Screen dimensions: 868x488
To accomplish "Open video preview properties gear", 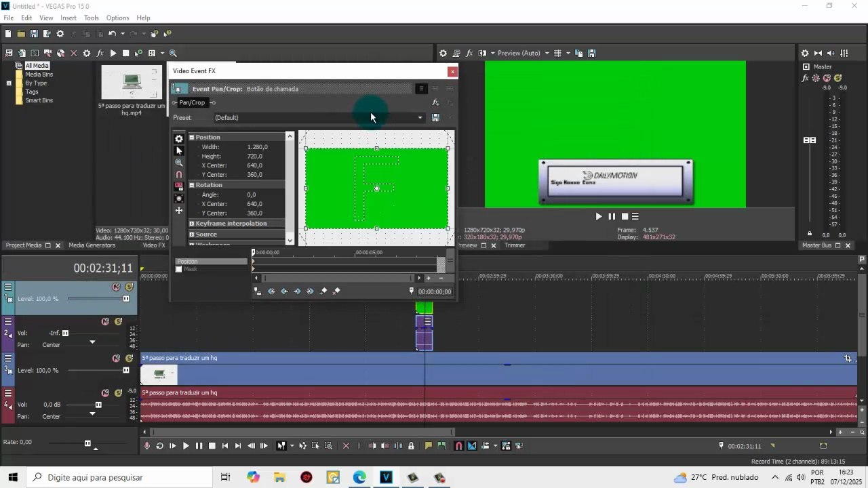I will pyautogui.click(x=443, y=54).
